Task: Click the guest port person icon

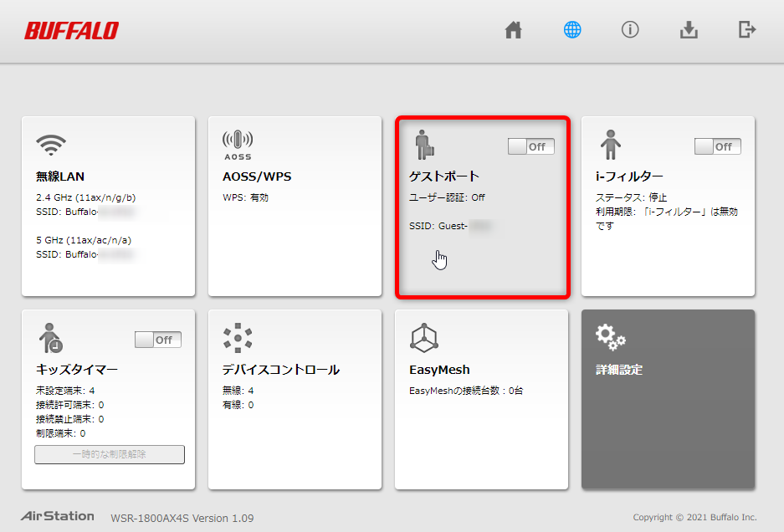Action: (424, 145)
